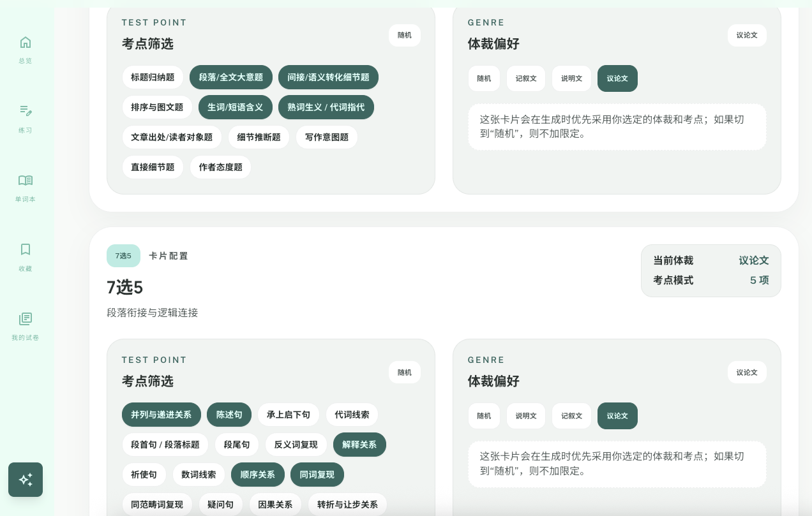Toggle 转折与让步关系 tag
Image resolution: width=812 pixels, height=516 pixels.
347,505
